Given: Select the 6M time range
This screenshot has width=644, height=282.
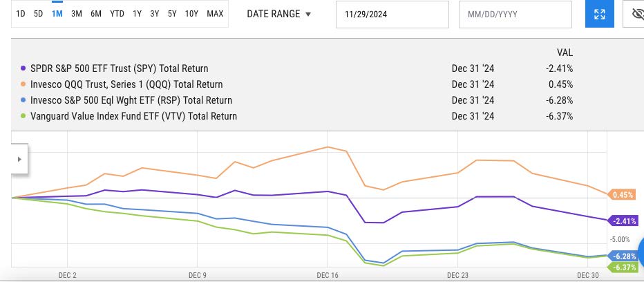Looking at the screenshot, I should tap(95, 14).
